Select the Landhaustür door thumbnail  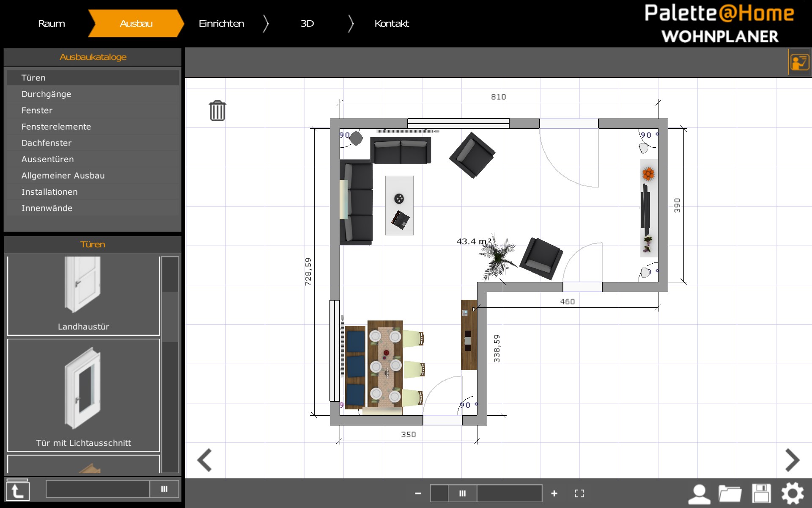(83, 295)
